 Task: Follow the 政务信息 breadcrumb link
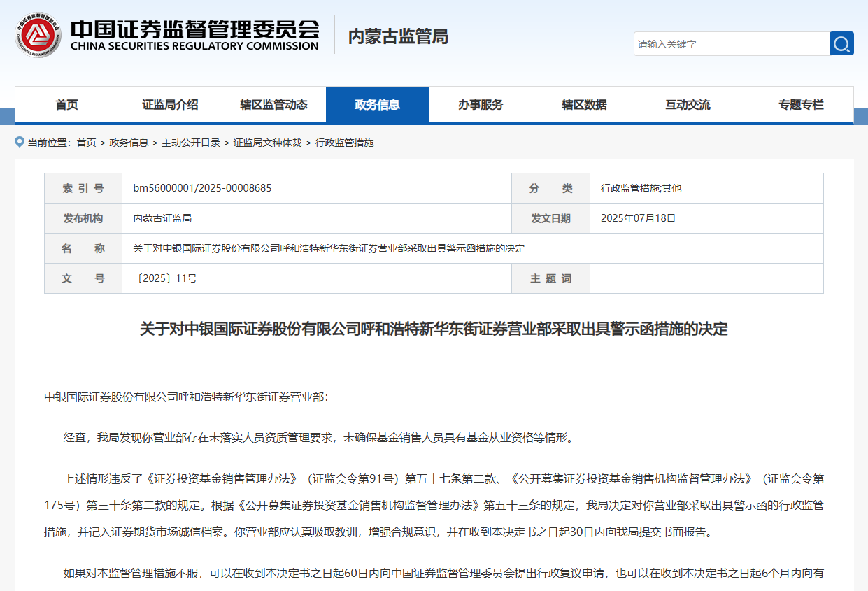pyautogui.click(x=129, y=143)
